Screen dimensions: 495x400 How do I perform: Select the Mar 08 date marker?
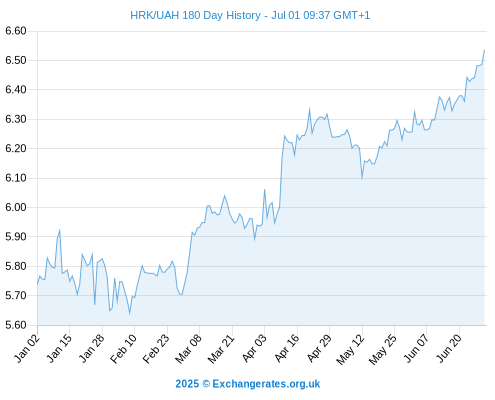tap(189, 349)
